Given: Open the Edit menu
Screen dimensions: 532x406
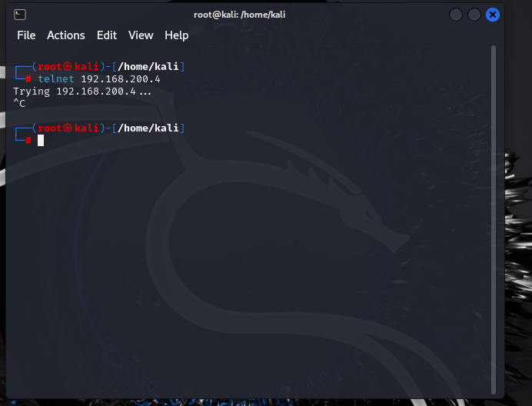Looking at the screenshot, I should (107, 35).
